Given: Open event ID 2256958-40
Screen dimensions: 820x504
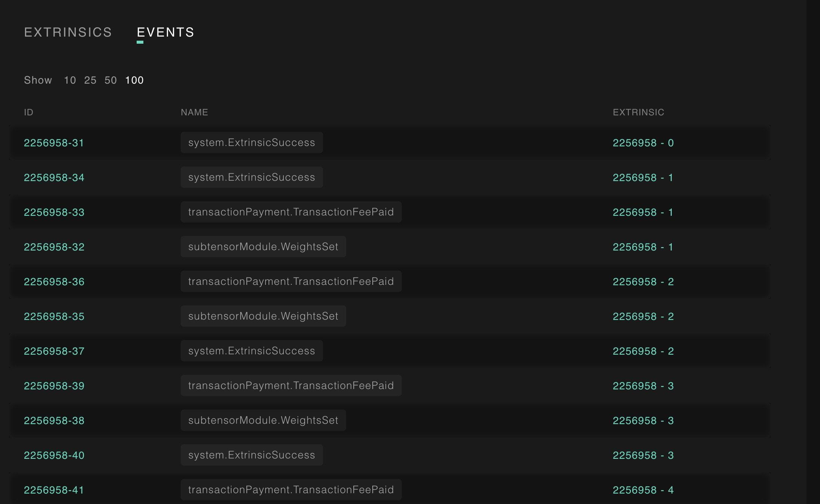Looking at the screenshot, I should coord(54,455).
